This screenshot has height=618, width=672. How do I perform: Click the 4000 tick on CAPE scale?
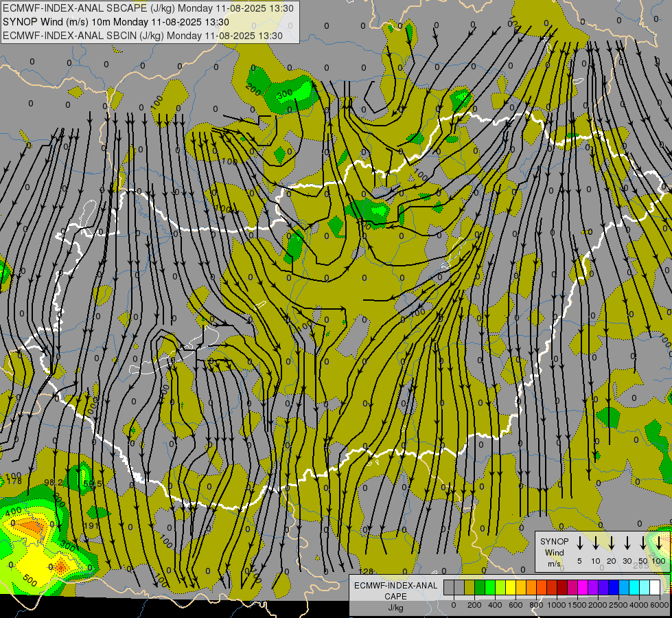[639, 605]
